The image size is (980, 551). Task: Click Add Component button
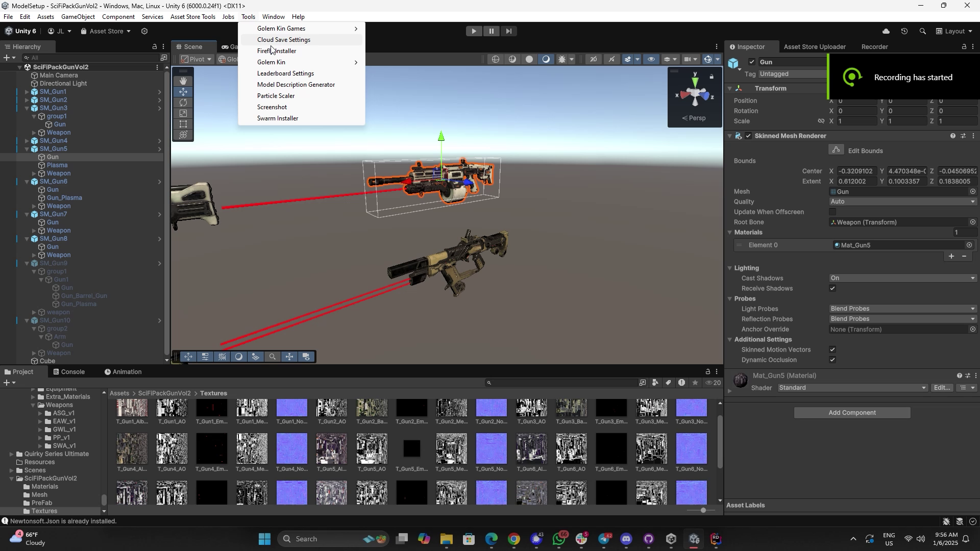pos(852,413)
